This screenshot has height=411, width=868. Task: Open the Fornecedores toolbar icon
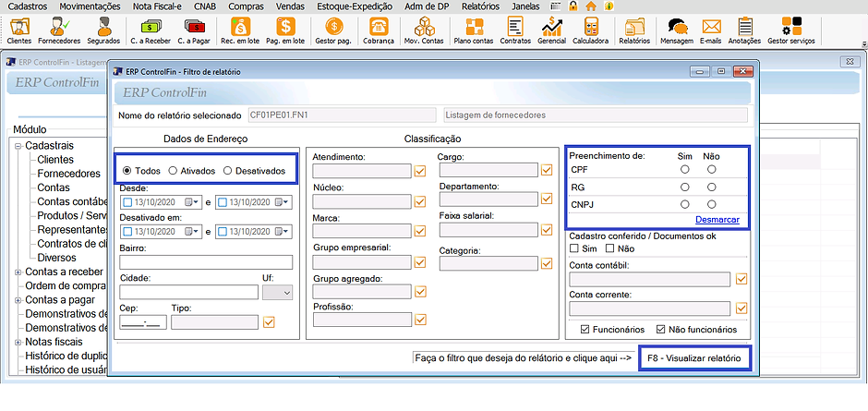point(59,30)
